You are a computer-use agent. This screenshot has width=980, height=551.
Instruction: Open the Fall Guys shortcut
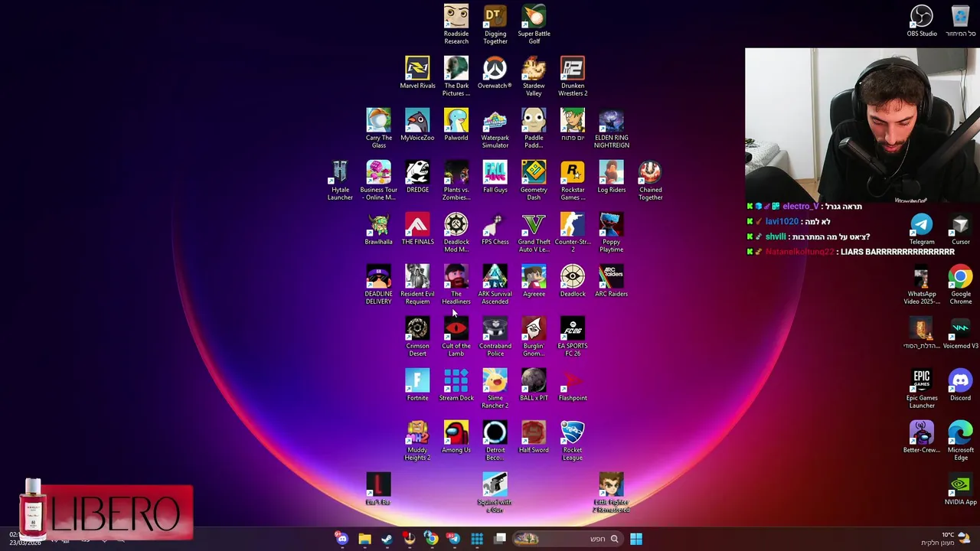[495, 177]
